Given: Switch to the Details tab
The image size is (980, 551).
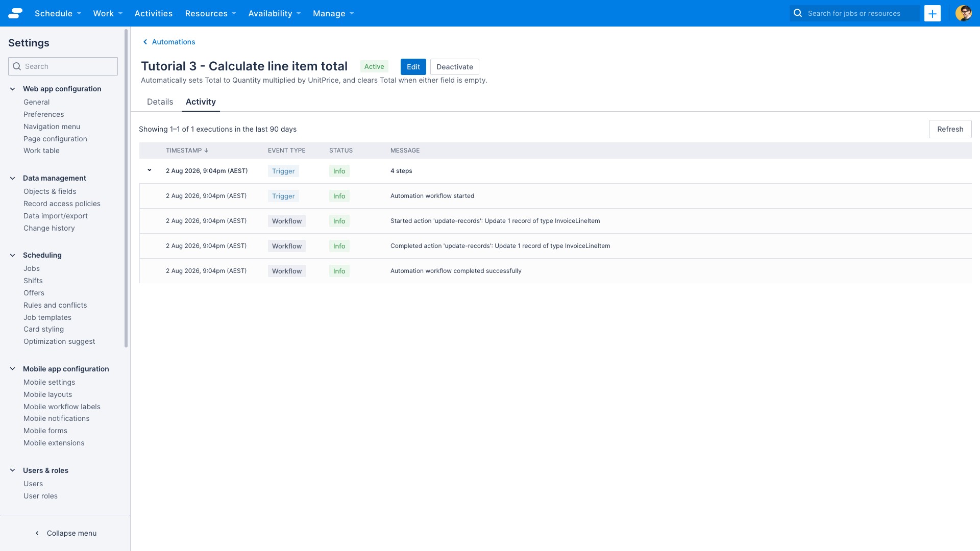Looking at the screenshot, I should coord(160,102).
